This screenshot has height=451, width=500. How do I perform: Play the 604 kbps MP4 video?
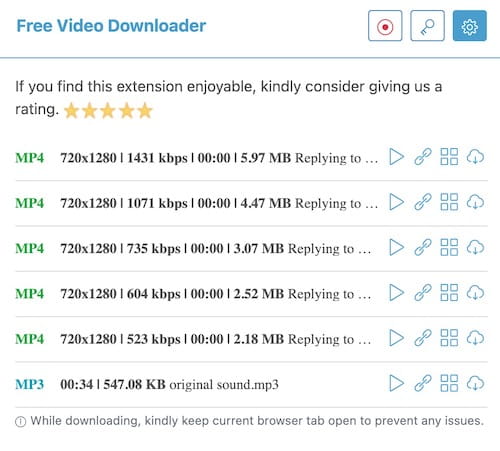[396, 293]
